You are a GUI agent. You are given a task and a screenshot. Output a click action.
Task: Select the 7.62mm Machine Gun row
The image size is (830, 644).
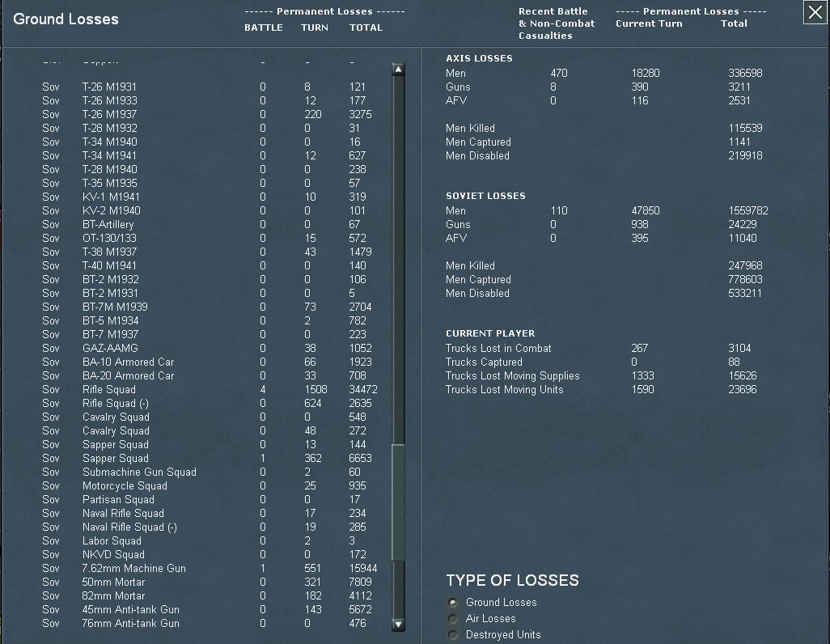133,568
